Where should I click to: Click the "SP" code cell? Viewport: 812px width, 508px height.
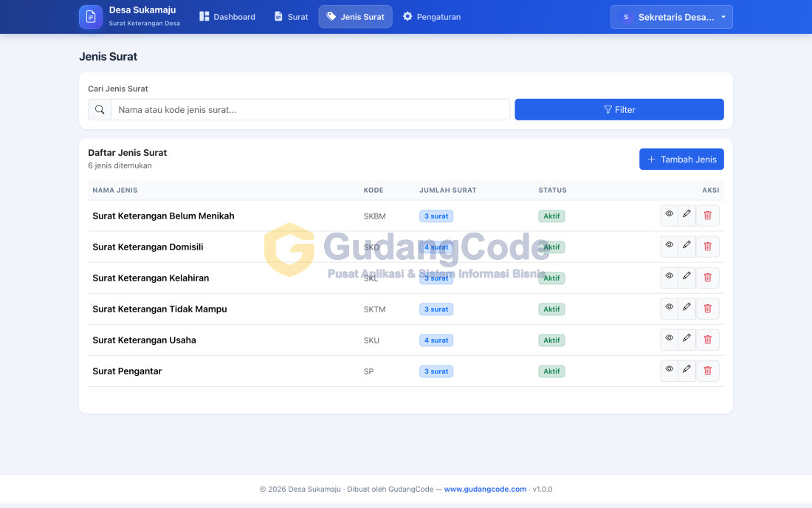[368, 372]
